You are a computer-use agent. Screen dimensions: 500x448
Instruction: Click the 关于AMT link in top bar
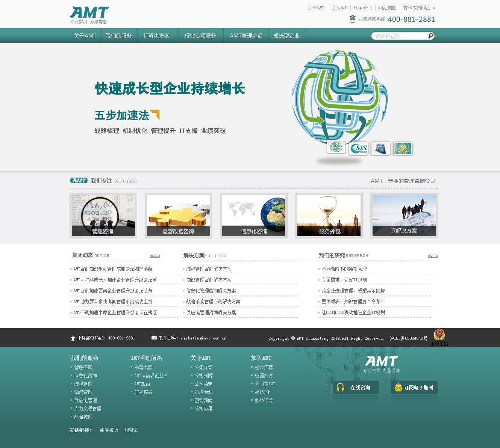[316, 8]
